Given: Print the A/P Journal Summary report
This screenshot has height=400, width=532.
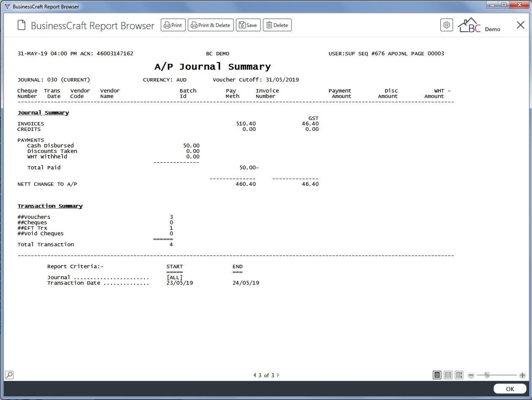Looking at the screenshot, I should 173,25.
